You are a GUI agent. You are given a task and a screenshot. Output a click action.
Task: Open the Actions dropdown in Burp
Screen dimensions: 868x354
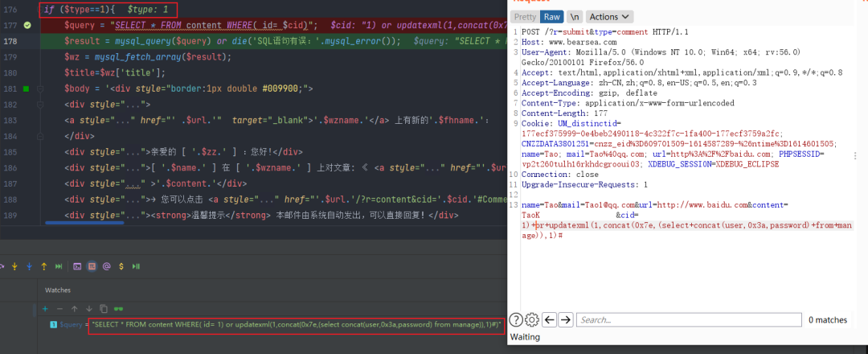click(x=609, y=17)
